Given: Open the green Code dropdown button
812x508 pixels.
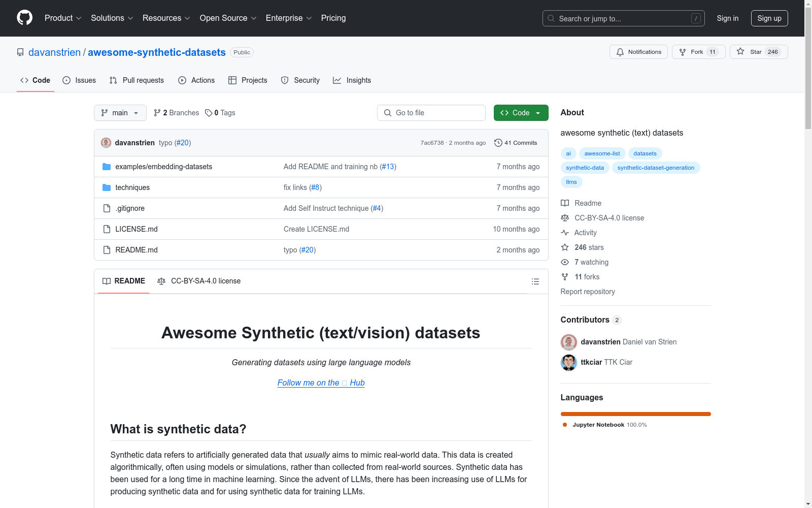Looking at the screenshot, I should pyautogui.click(x=521, y=113).
